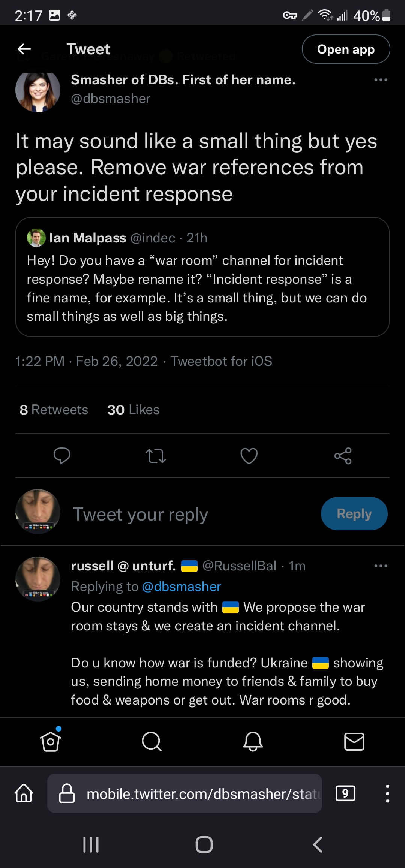Retweet this tweet via retweet icon
Viewport: 405px width, 868px height.
tap(156, 456)
